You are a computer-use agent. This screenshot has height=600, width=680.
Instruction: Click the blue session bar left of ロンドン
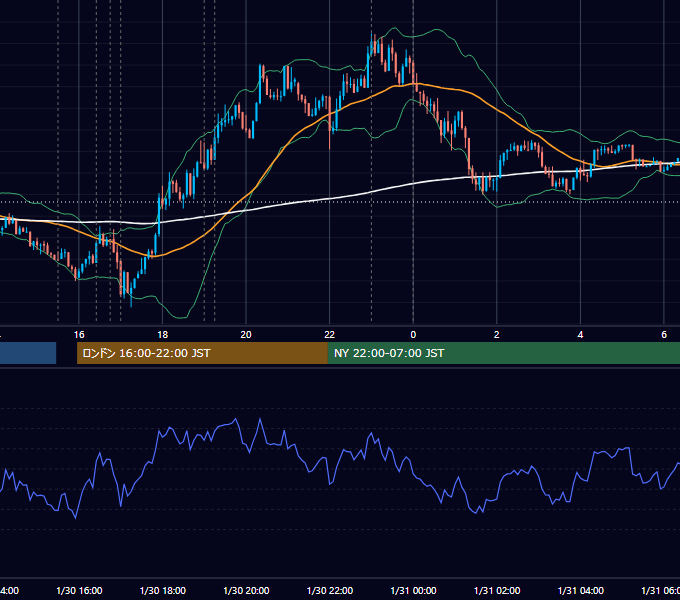pos(28,353)
